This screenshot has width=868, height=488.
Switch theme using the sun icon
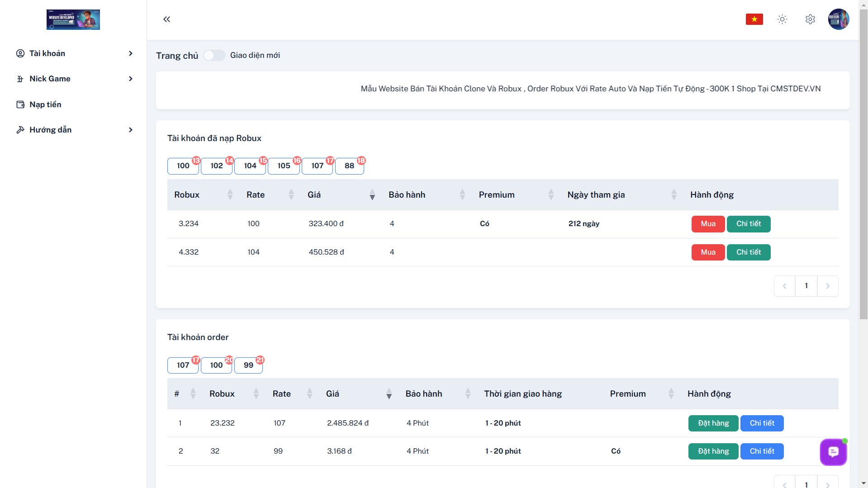point(782,19)
